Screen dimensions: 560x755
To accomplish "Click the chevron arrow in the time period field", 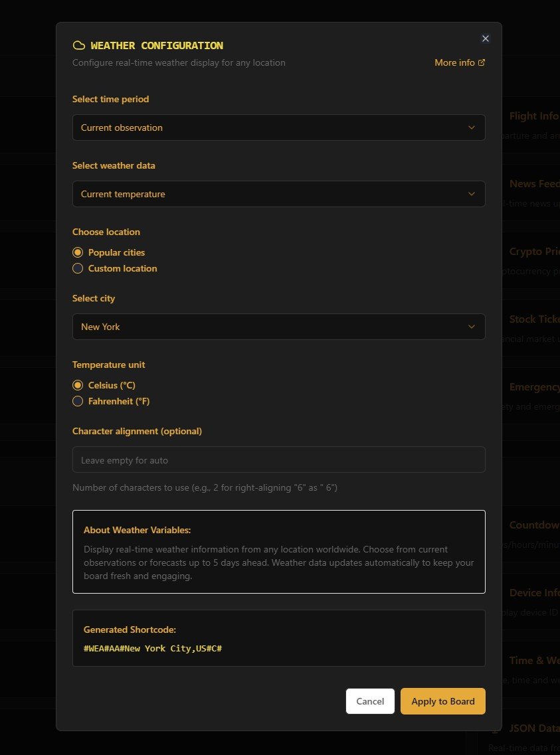I will pos(472,127).
